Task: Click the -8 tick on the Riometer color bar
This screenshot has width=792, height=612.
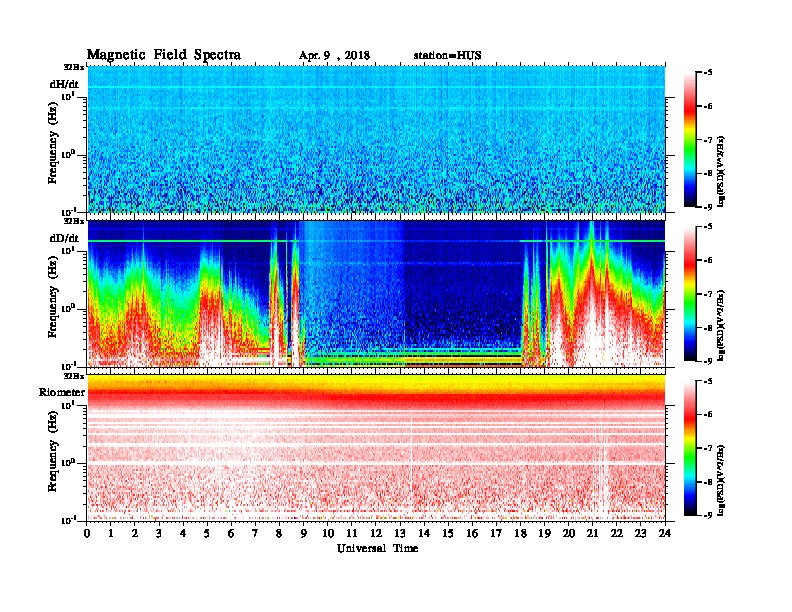Action: coord(708,482)
